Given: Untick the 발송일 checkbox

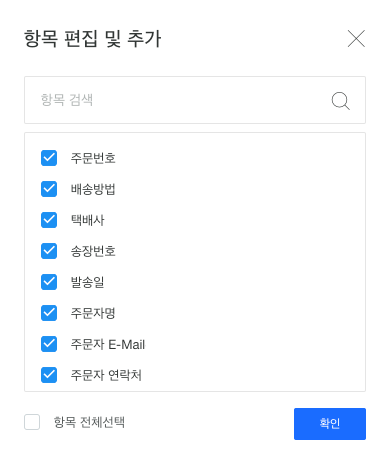Looking at the screenshot, I should 49,282.
